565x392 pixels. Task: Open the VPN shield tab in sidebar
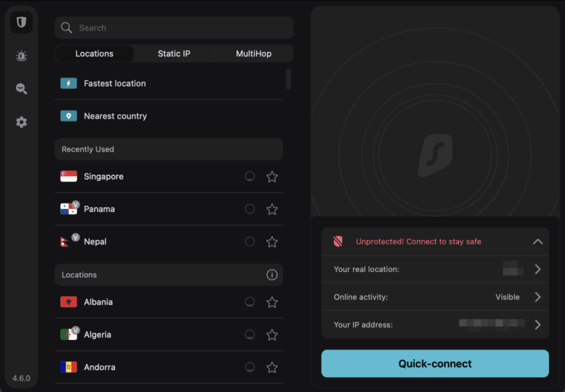[x=21, y=23]
